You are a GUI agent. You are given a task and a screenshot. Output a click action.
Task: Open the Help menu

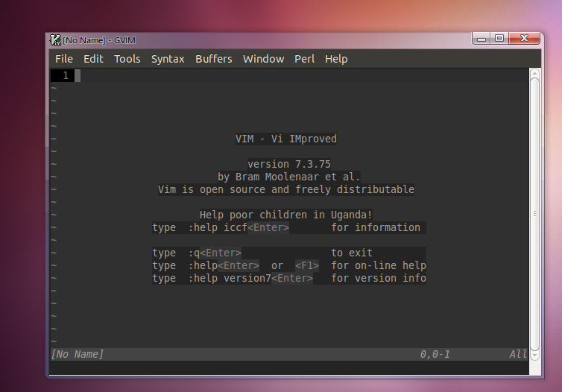pyautogui.click(x=336, y=59)
